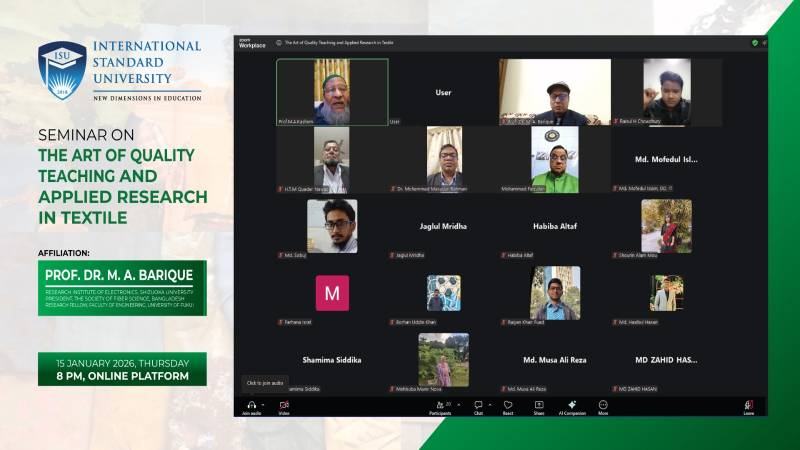
Task: Select the active speaker tile outlined in green
Action: [332, 92]
